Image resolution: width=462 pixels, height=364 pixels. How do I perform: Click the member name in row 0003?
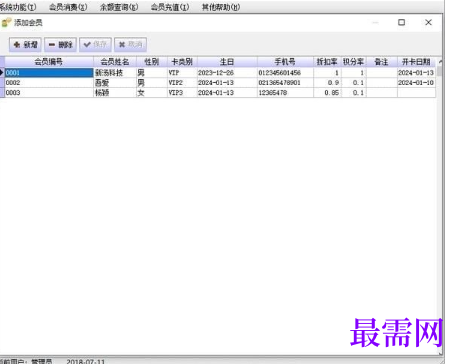click(x=115, y=93)
